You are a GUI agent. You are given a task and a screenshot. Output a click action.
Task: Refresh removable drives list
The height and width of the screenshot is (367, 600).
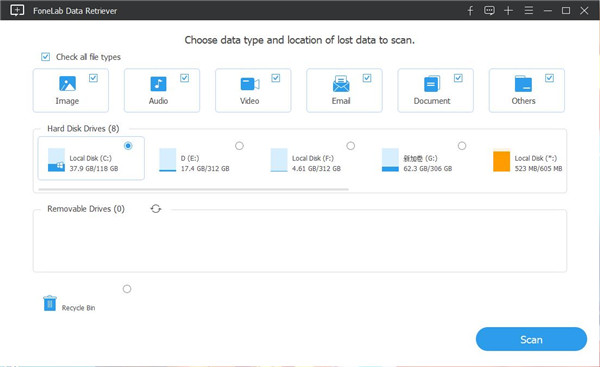tap(156, 209)
